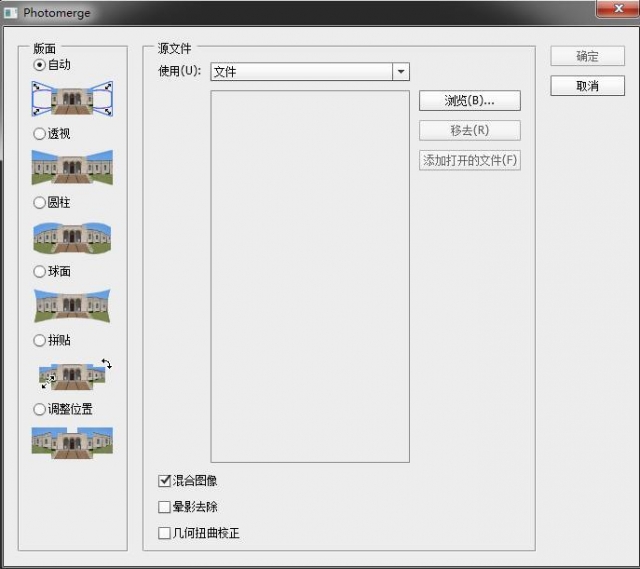Click the 添加打开的文件(F) button
This screenshot has width=640, height=569.
[470, 160]
